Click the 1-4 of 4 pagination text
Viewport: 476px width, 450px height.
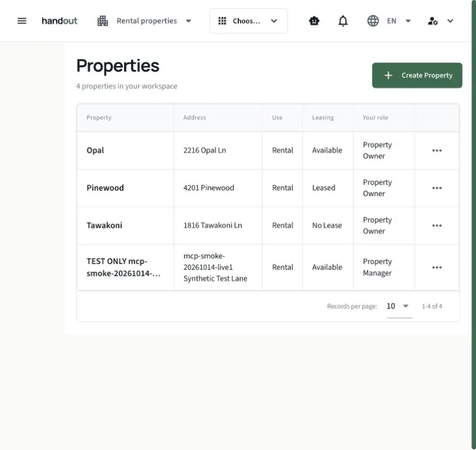click(x=432, y=306)
